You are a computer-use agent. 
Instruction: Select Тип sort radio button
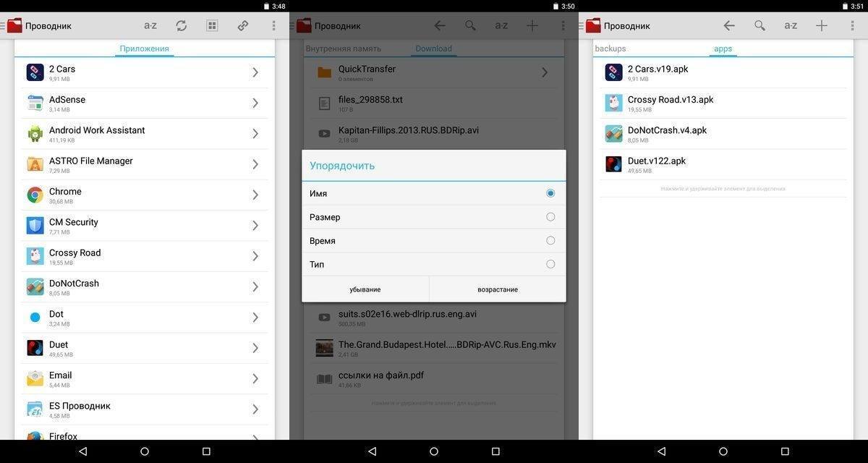(550, 264)
